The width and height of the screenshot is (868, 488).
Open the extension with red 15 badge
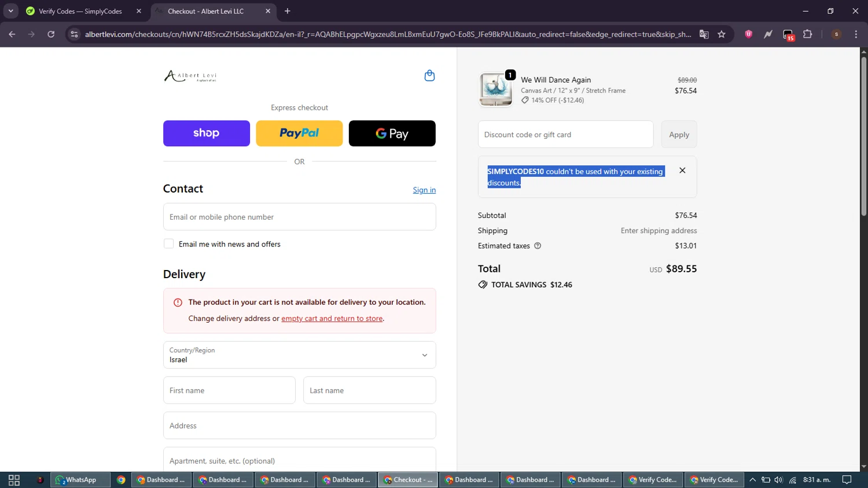(789, 35)
